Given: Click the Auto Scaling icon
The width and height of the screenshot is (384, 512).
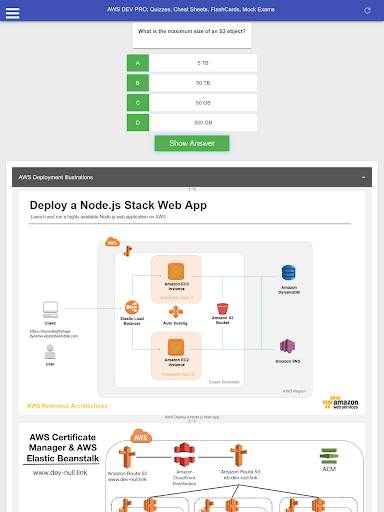Looking at the screenshot, I should pyautogui.click(x=176, y=312).
